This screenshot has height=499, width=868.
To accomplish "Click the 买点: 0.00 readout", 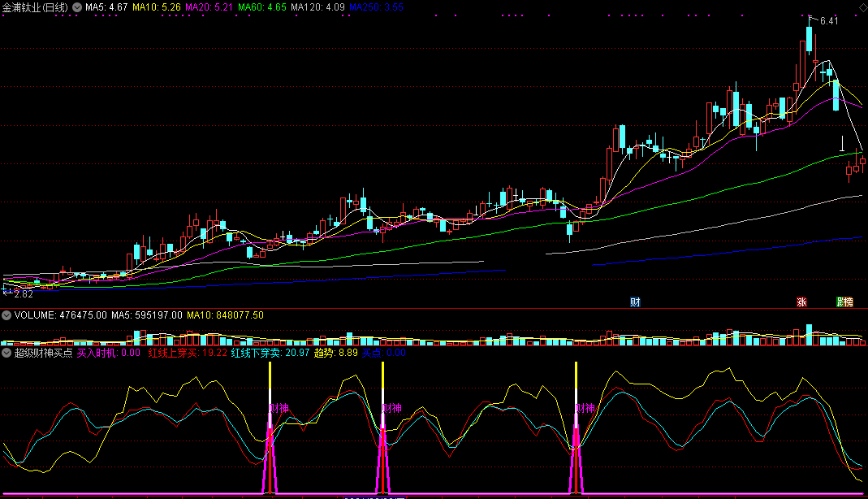I will point(383,353).
